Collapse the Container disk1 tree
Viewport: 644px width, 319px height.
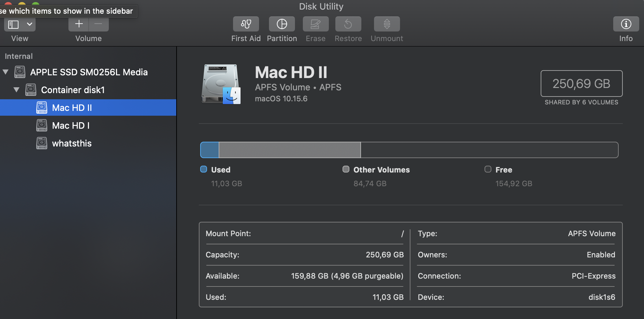click(x=16, y=90)
